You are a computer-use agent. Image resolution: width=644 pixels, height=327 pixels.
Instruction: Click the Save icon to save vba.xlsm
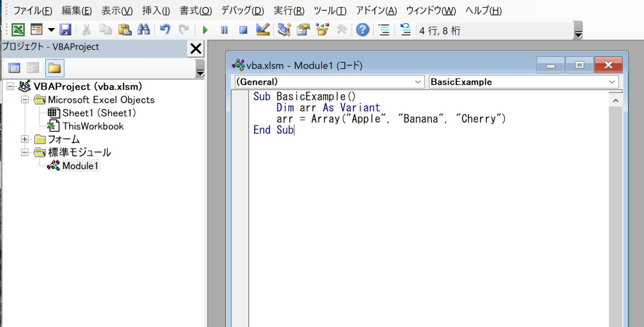click(65, 30)
